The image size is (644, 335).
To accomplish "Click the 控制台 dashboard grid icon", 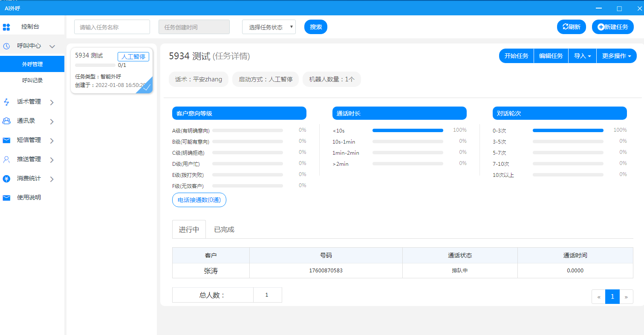I will pos(6,27).
